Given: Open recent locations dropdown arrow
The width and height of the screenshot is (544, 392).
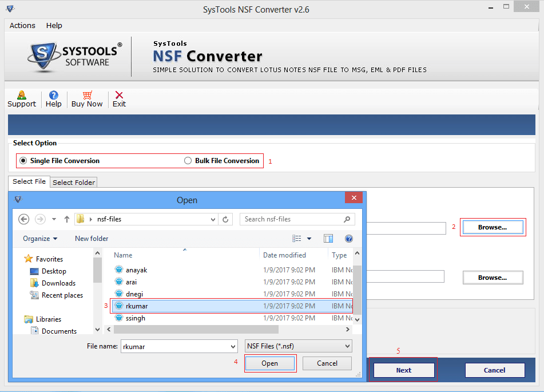Looking at the screenshot, I should point(54,219).
